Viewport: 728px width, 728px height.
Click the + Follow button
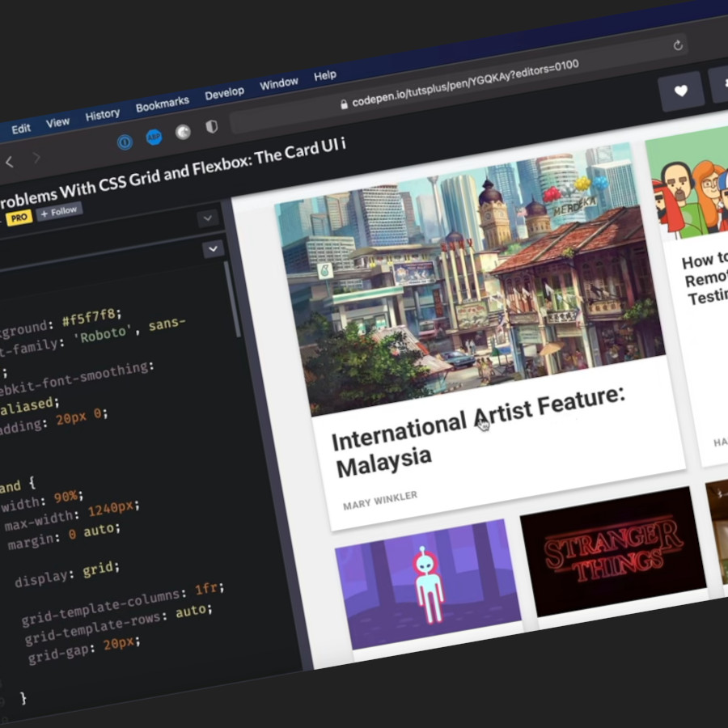(x=58, y=211)
